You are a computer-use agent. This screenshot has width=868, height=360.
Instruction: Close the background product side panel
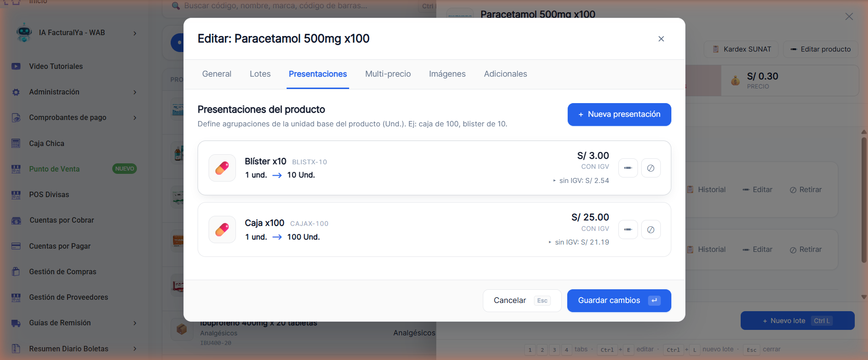[x=849, y=16]
